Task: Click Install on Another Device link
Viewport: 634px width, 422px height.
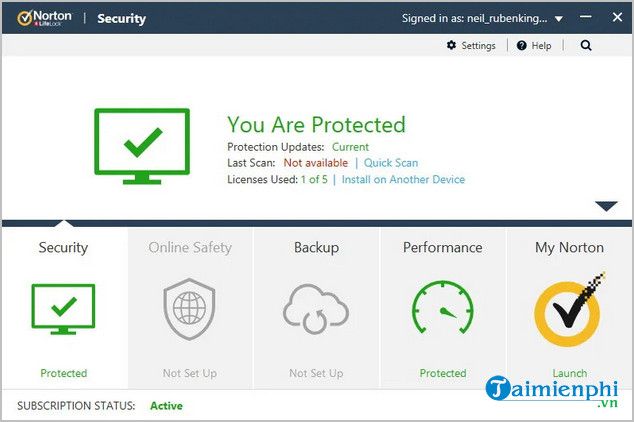Action: 403,180
